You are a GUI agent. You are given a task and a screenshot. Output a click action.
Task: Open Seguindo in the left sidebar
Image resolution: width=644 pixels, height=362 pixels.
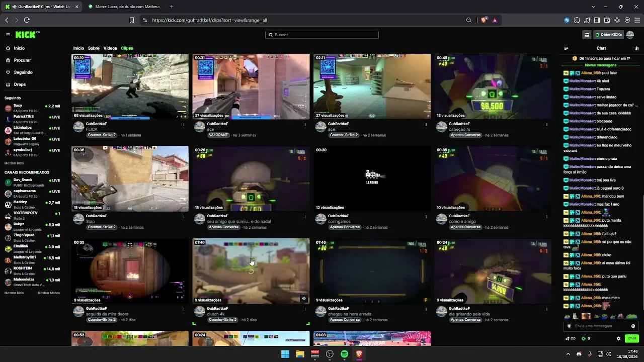pos(23,72)
